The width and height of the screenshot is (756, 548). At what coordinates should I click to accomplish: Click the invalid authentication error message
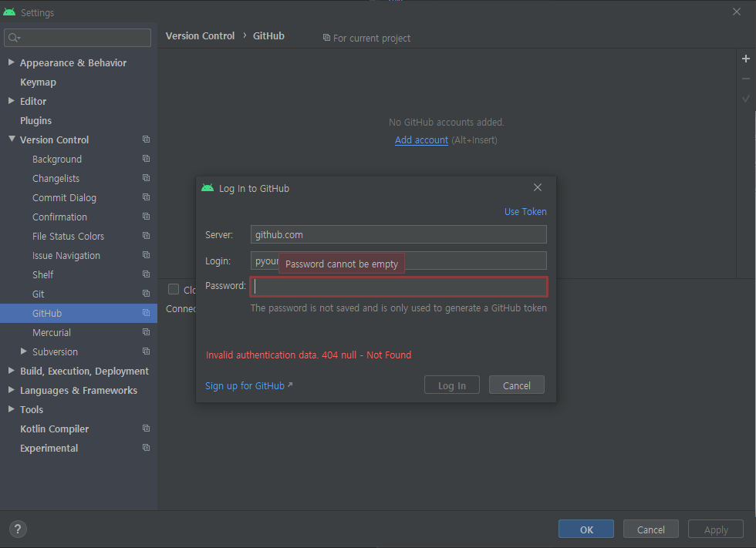click(309, 355)
